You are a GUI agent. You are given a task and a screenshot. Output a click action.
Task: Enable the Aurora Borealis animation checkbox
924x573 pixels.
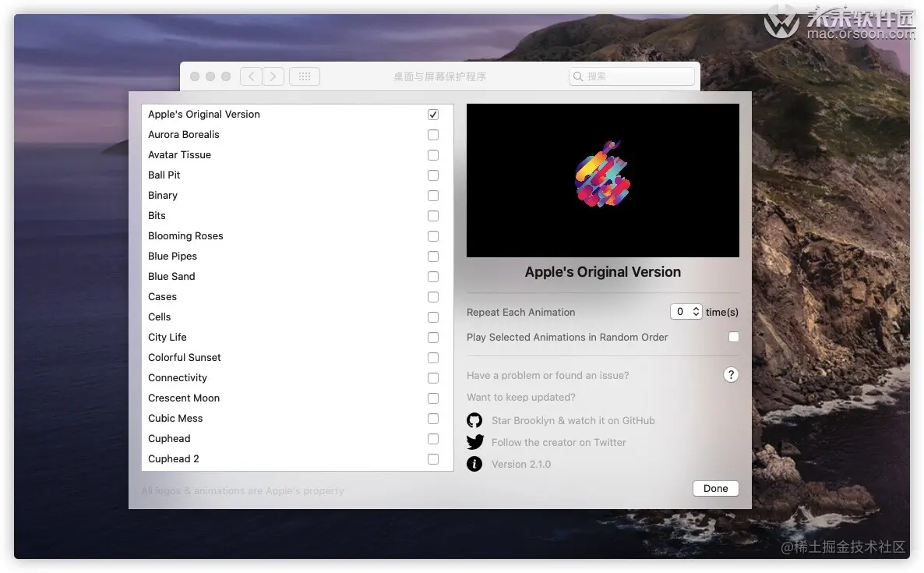tap(433, 134)
